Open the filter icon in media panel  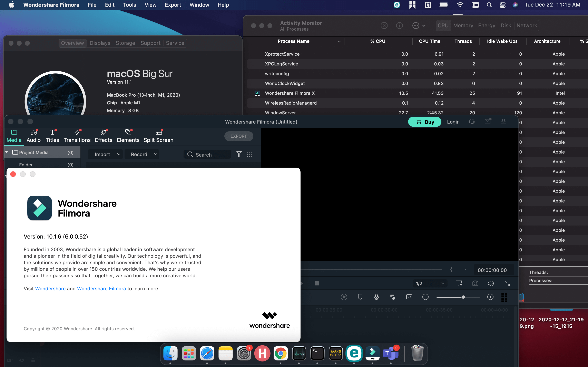pos(239,154)
